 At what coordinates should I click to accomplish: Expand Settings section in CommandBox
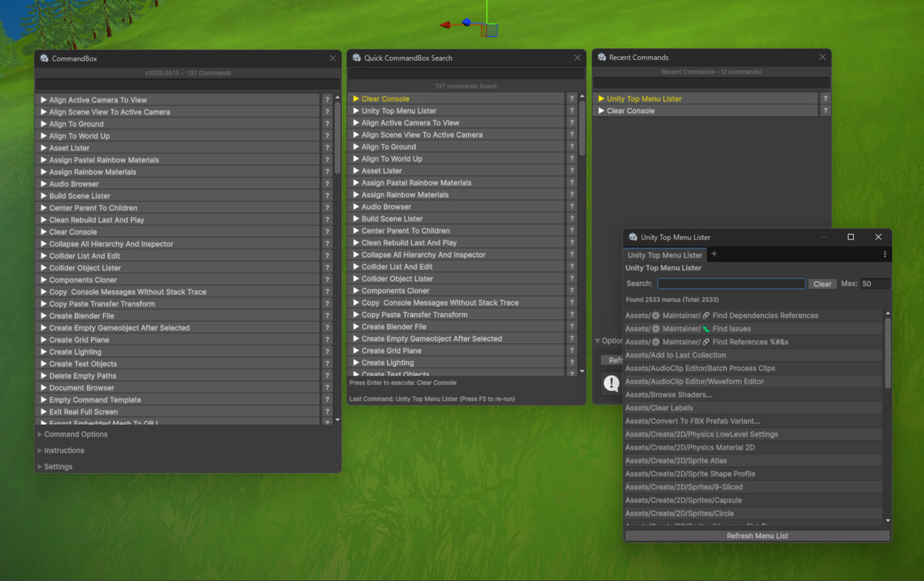coord(55,466)
